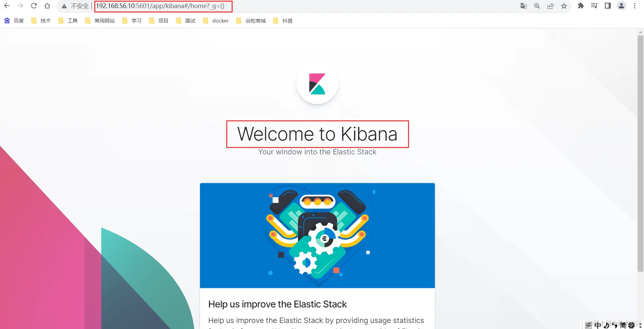The image size is (644, 329).
Task: Click the scrollbar up arrow
Action: click(640, 32)
